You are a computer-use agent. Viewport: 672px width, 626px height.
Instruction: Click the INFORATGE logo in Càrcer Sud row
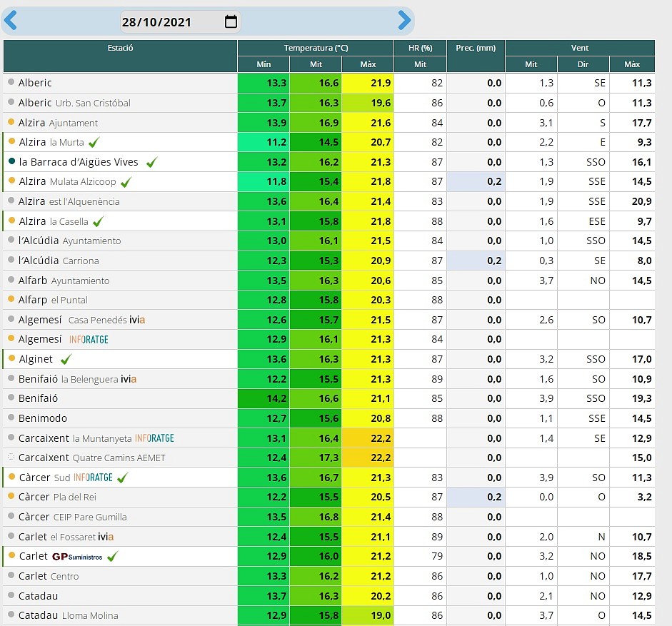tap(93, 478)
